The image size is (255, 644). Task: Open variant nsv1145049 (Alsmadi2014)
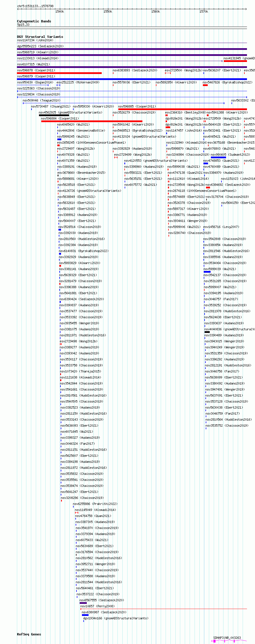[x=95, y=510]
